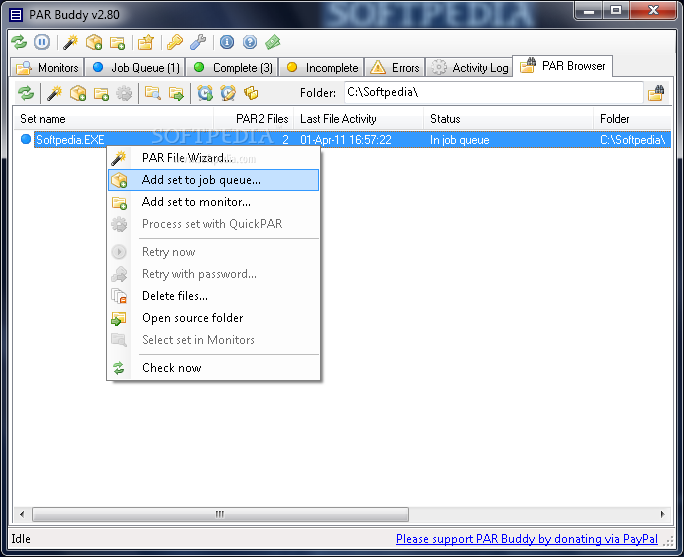Click the green money donate icon
The image size is (684, 557).
273,42
